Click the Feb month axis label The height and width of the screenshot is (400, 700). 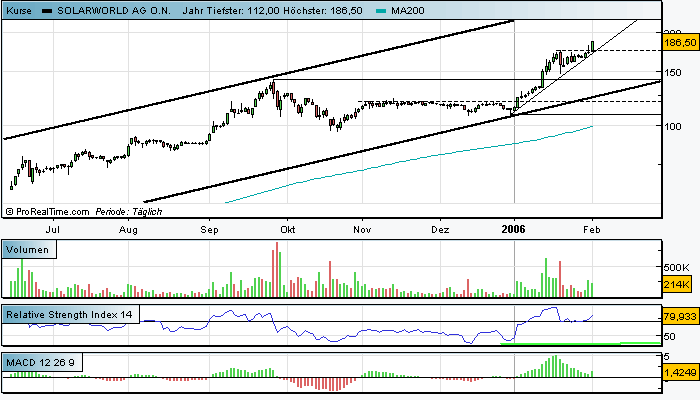point(592,229)
